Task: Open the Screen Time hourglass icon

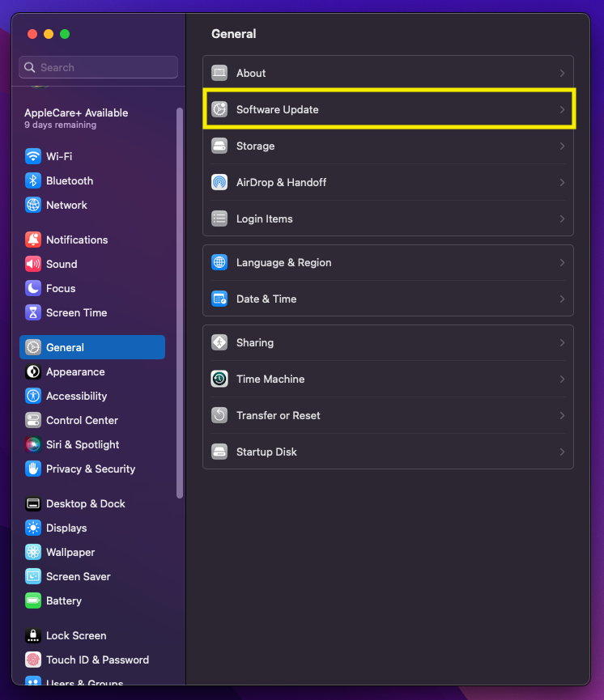Action: coord(33,312)
